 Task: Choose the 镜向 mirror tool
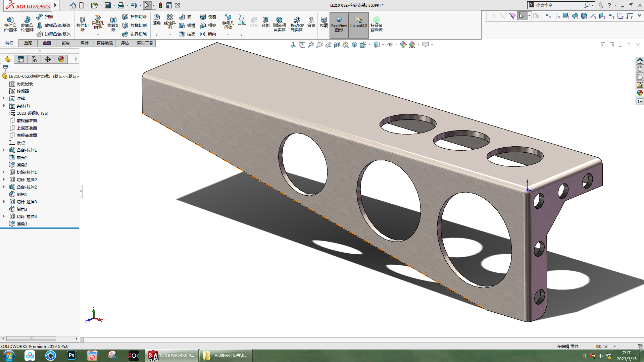click(x=208, y=34)
